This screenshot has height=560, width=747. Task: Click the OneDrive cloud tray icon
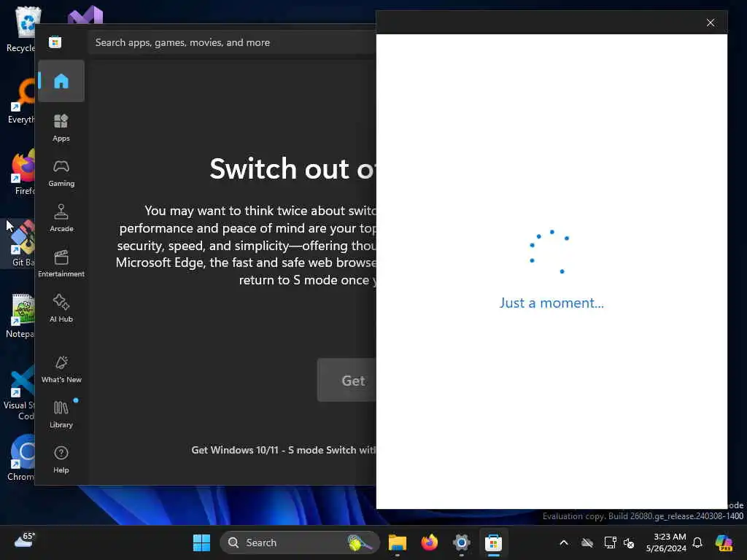tap(587, 542)
